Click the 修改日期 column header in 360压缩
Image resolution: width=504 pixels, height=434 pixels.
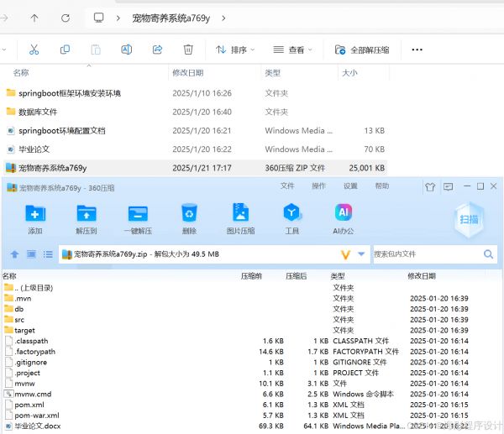pyautogui.click(x=422, y=276)
